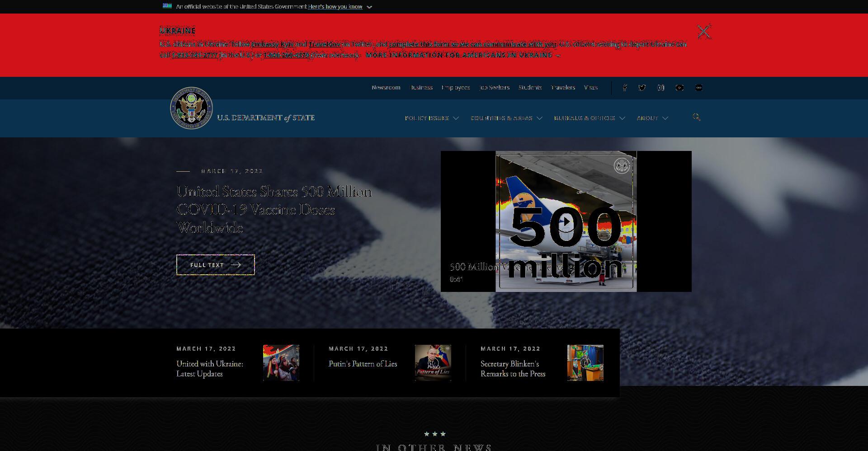This screenshot has width=868, height=451.
Task: Close the Ukraine alert banner
Action: point(704,31)
